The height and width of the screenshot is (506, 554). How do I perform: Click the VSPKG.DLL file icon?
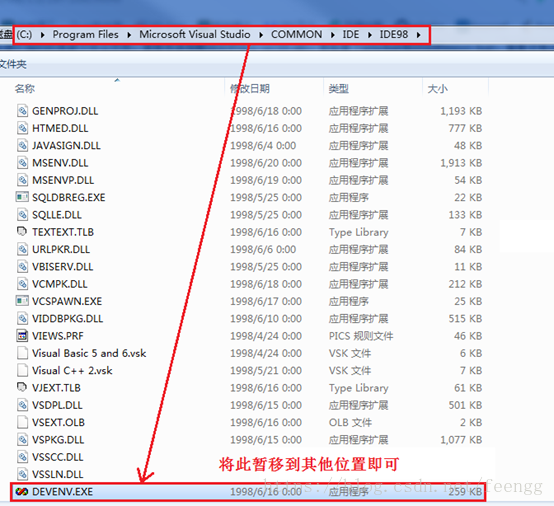(22, 440)
